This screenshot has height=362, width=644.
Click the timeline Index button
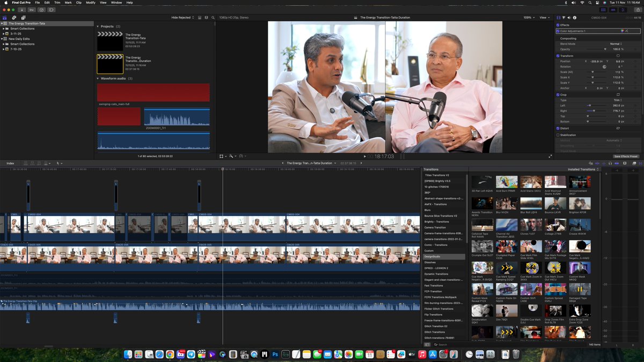click(10, 163)
